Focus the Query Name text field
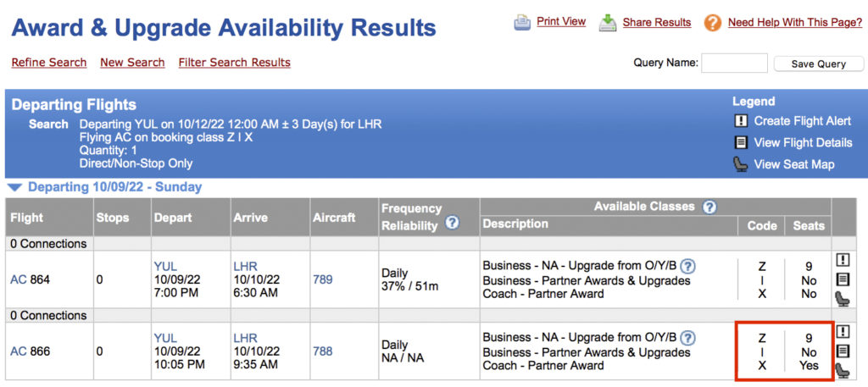Screen dimensions: 868x387 (x=734, y=64)
